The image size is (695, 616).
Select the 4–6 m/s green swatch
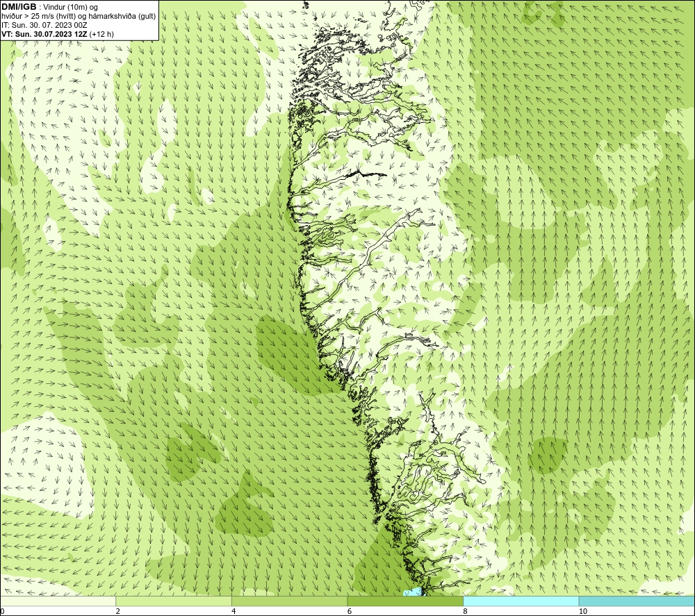click(289, 601)
